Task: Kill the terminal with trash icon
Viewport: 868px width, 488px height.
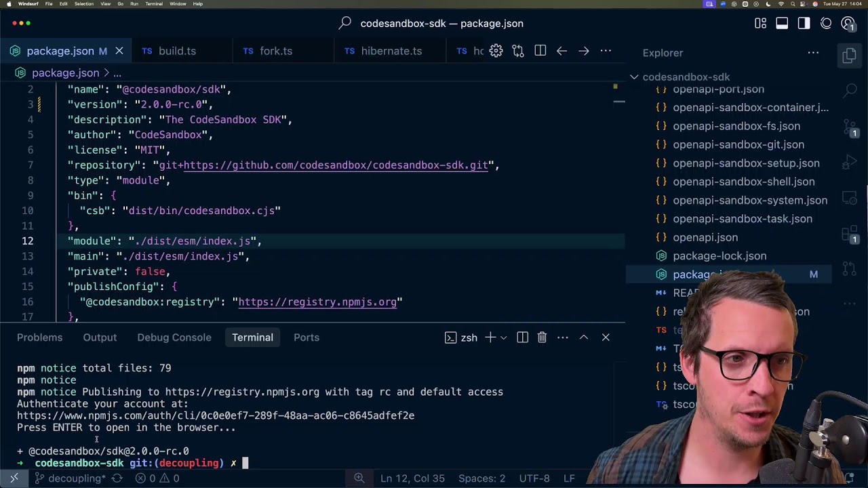Action: pos(542,338)
